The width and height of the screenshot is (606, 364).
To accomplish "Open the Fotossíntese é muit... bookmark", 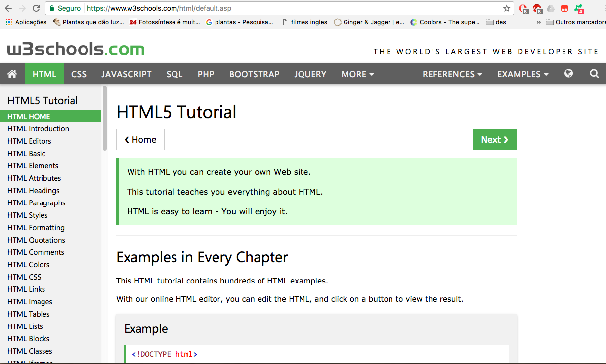I will 165,22.
